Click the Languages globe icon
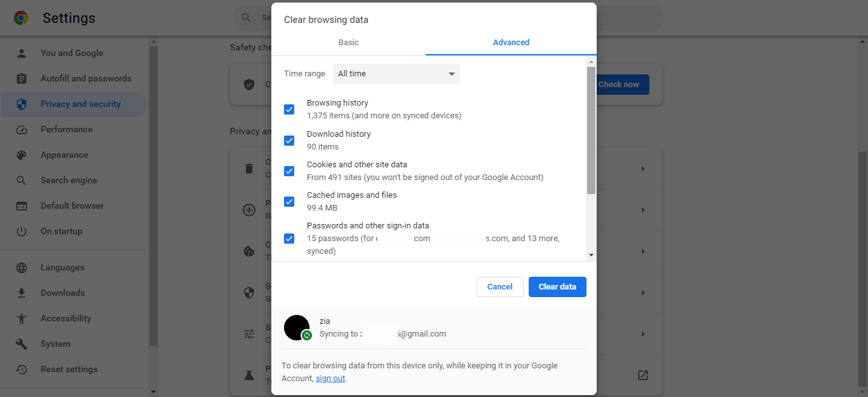The image size is (868, 397). point(22,268)
